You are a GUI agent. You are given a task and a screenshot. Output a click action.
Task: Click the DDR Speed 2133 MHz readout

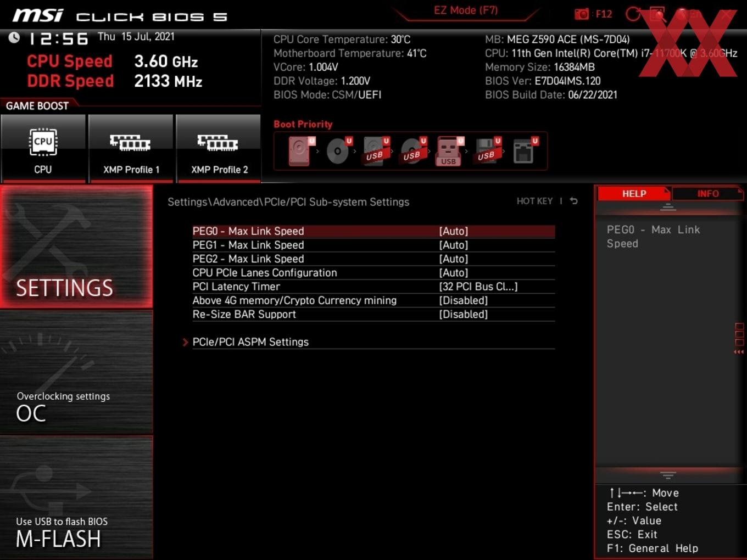point(115,81)
